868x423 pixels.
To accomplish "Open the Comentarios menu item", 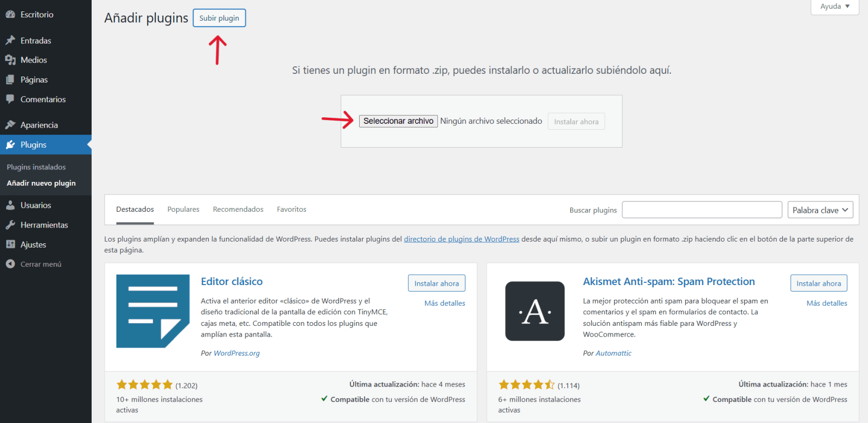I will tap(46, 99).
